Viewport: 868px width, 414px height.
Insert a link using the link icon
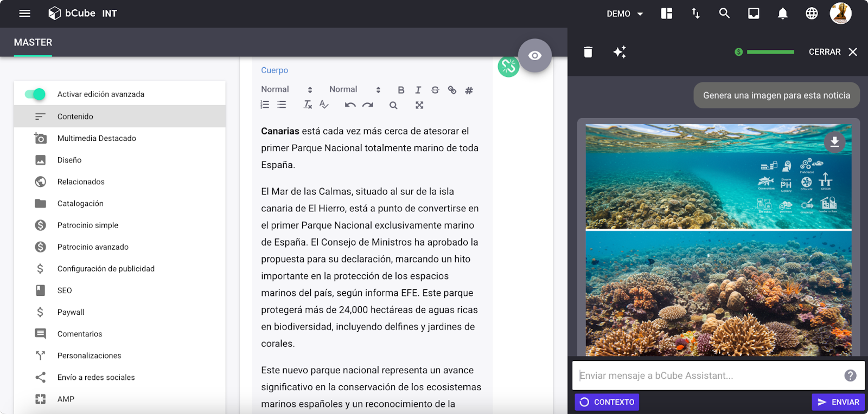tap(452, 90)
